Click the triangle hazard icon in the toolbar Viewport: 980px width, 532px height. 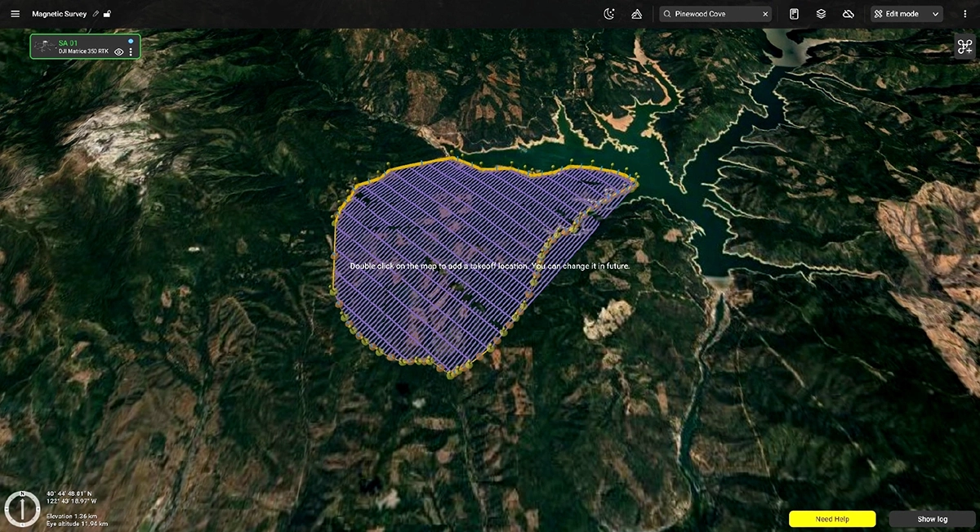pos(636,13)
